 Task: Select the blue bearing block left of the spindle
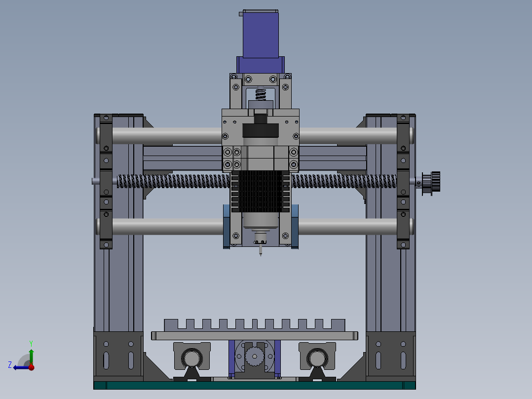pos(227,226)
